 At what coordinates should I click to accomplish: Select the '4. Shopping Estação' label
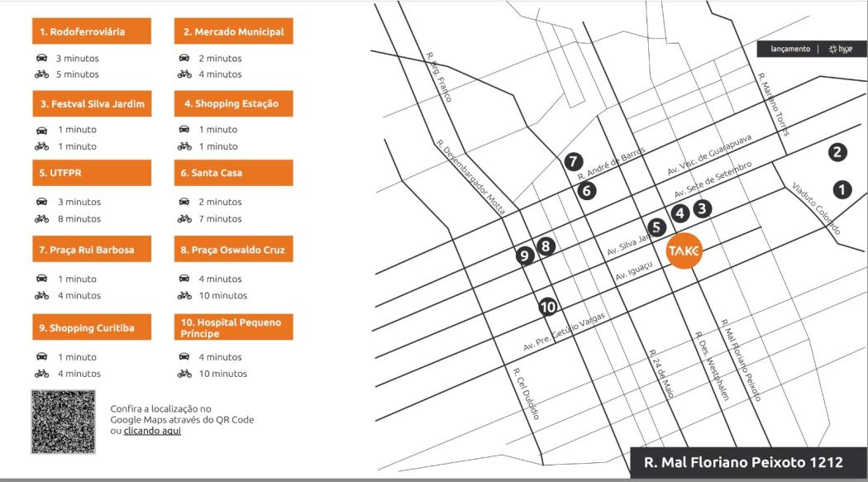pos(234,103)
